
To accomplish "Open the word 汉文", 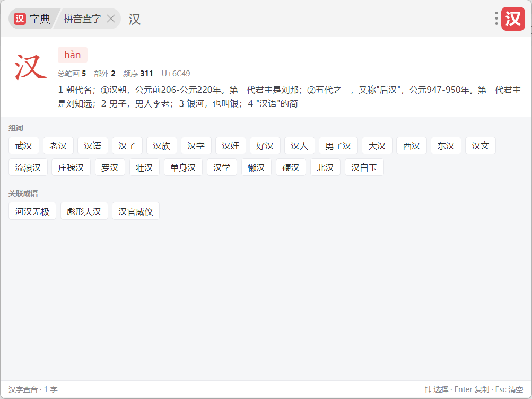I will coord(481,146).
